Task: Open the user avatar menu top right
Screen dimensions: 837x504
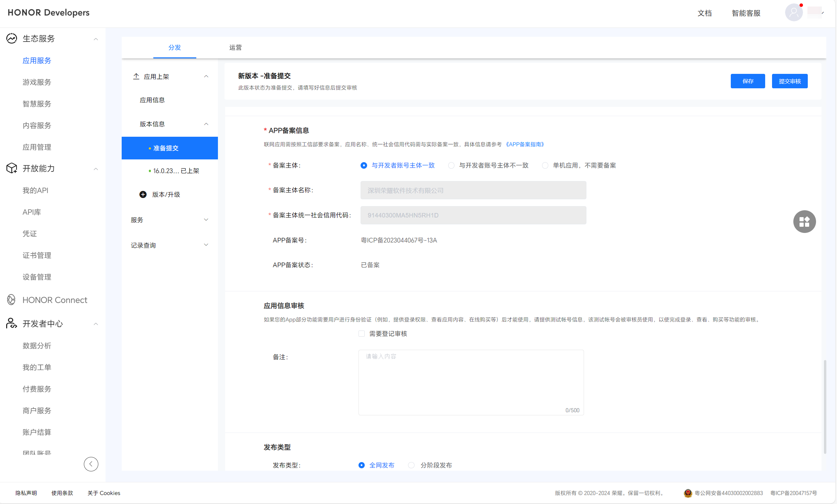Action: tap(794, 12)
